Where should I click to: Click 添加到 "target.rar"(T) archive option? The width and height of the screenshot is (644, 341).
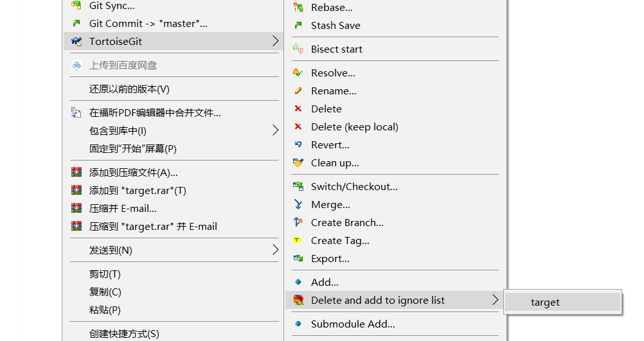(x=138, y=191)
